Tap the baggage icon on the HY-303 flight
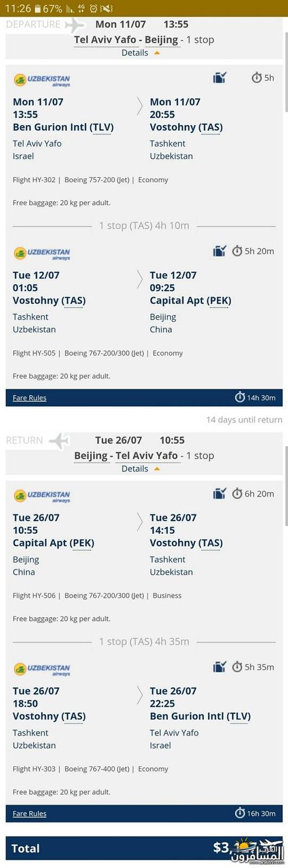Viewport: 288px width, 868px height. pyautogui.click(x=220, y=667)
